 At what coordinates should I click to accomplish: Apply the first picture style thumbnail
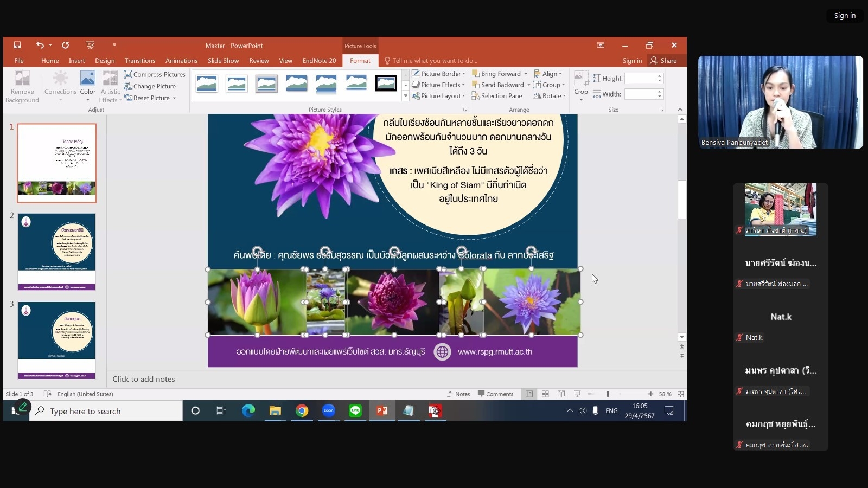207,84
